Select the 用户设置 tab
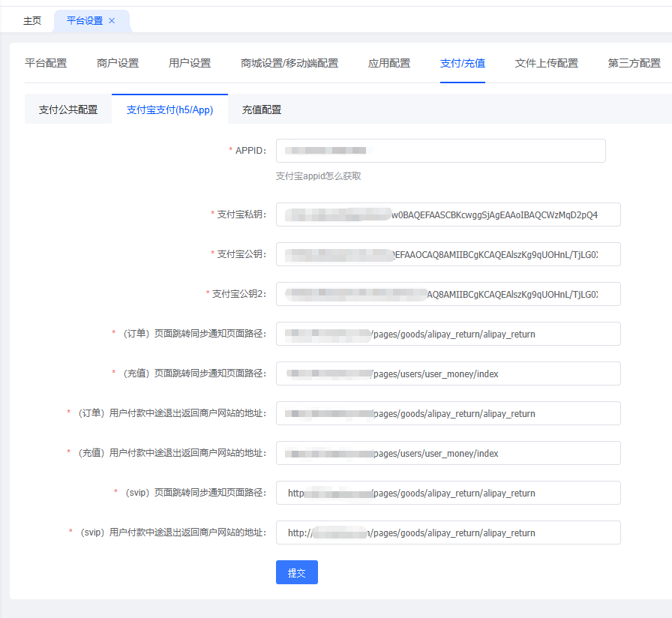This screenshot has height=618, width=672. click(x=190, y=63)
